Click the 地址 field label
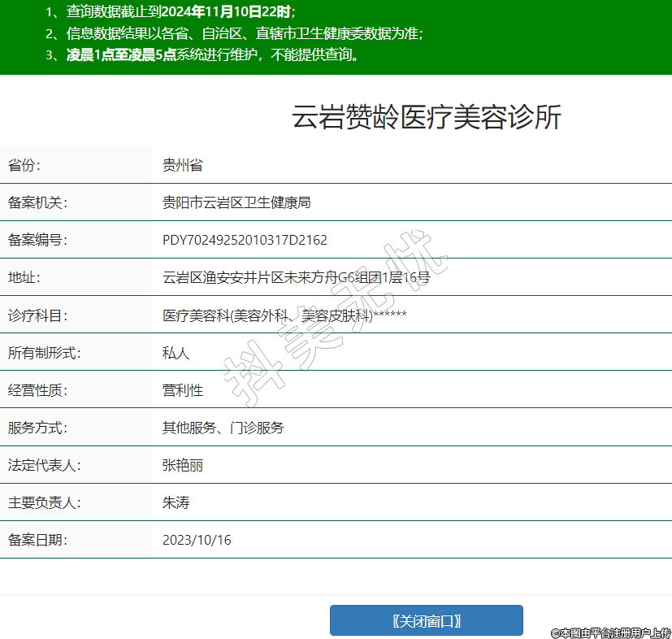672x639 pixels. point(24,278)
